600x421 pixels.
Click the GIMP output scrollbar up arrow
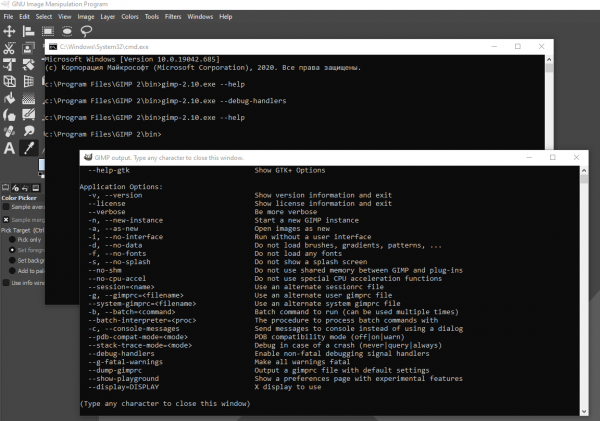click(x=584, y=171)
